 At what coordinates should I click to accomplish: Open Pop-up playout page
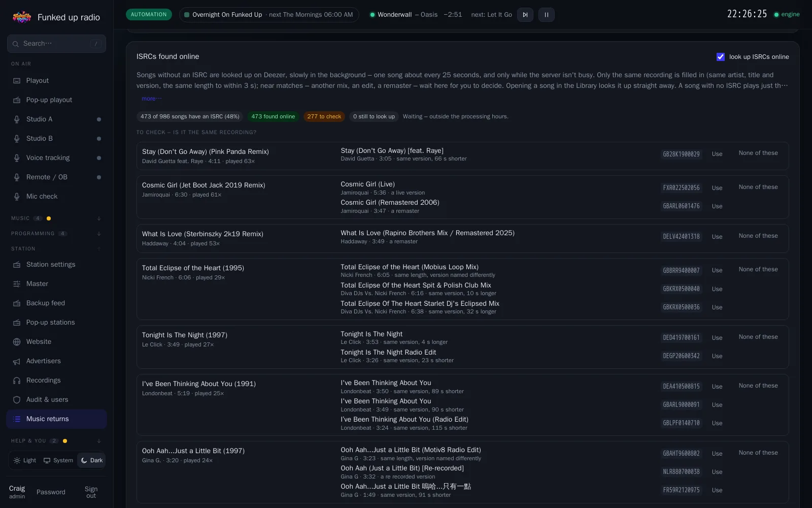56,100
